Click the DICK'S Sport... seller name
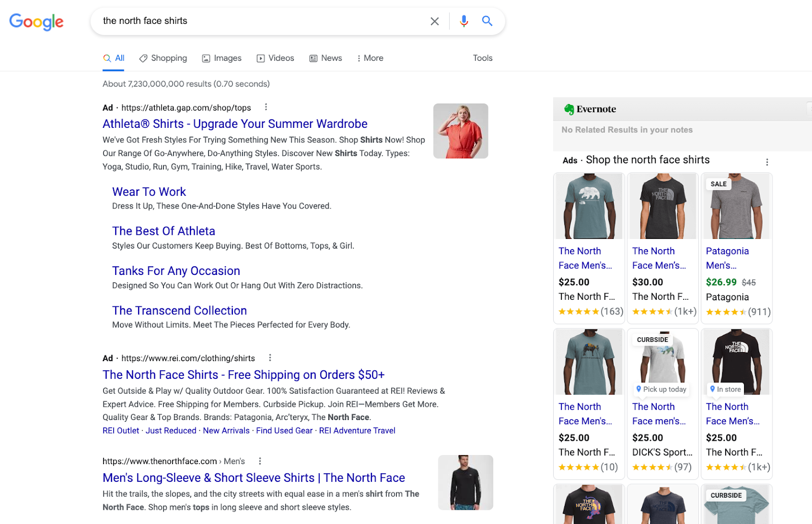The width and height of the screenshot is (812, 524). (662, 452)
